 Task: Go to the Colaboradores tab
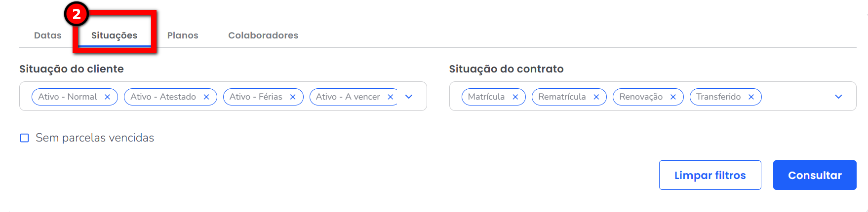[263, 35]
